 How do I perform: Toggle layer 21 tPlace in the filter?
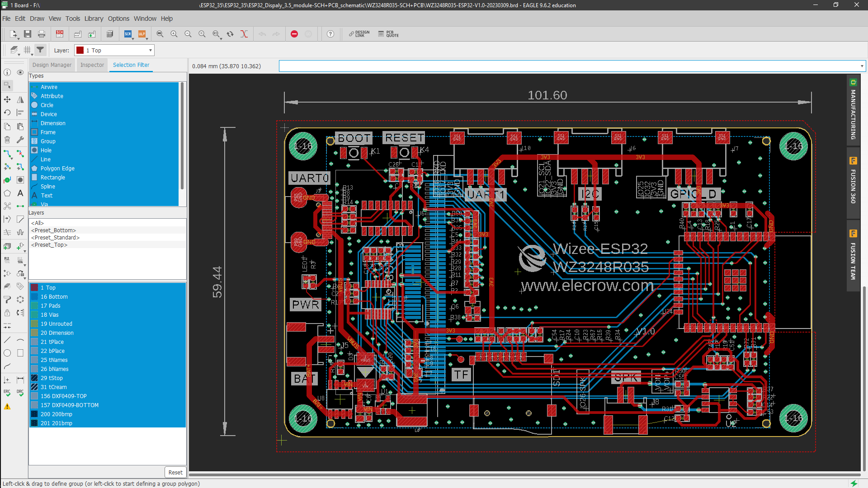108,342
